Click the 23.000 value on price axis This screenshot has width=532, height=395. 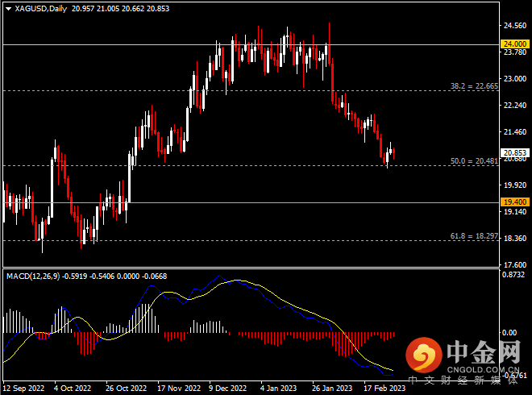click(x=513, y=79)
